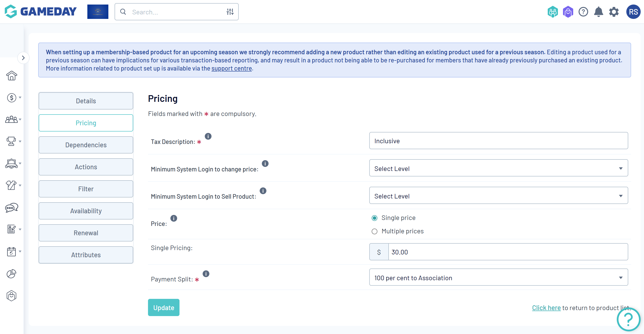This screenshot has width=644, height=334.
Task: Switch to the Dependencies tab
Action: (86, 145)
